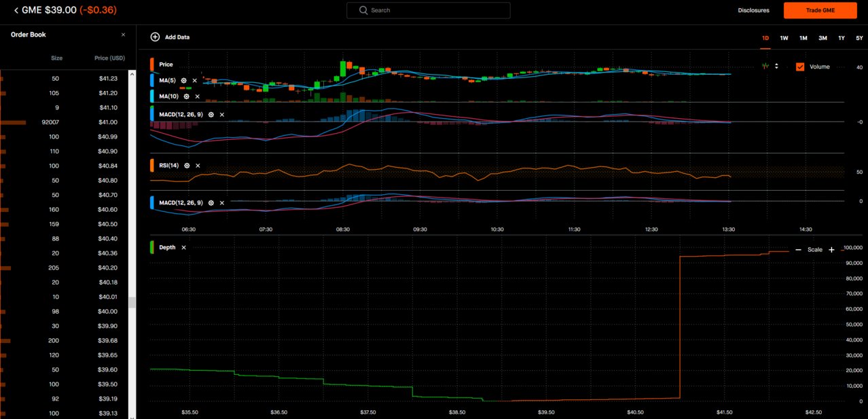
Task: Open settings gear of MACD above RSI
Action: point(211,115)
